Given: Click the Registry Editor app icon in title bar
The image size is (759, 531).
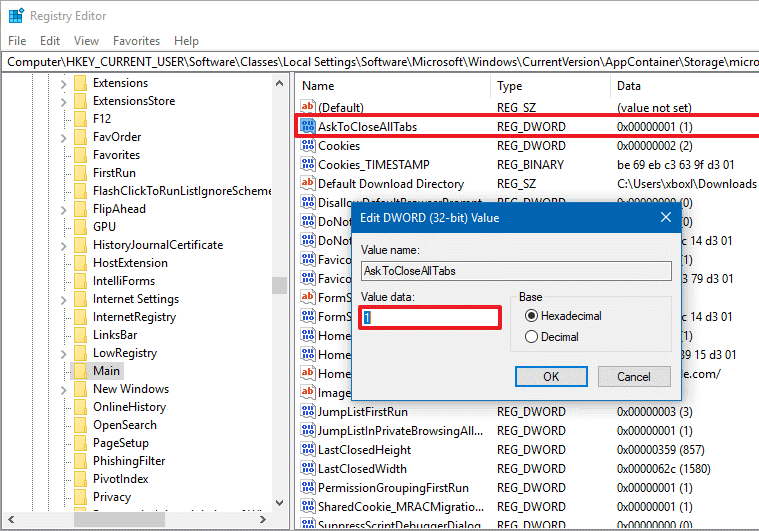Looking at the screenshot, I should [x=16, y=15].
